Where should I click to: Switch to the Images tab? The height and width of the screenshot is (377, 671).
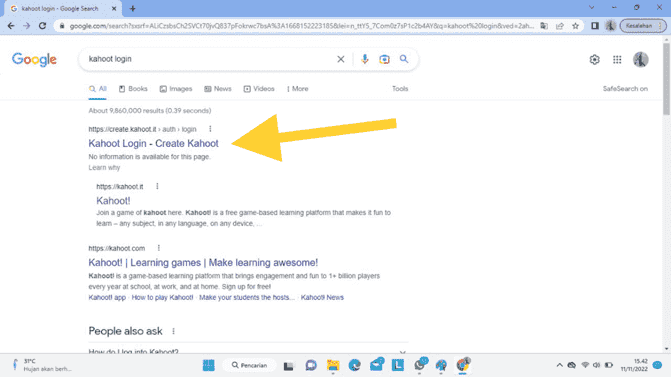coord(176,89)
